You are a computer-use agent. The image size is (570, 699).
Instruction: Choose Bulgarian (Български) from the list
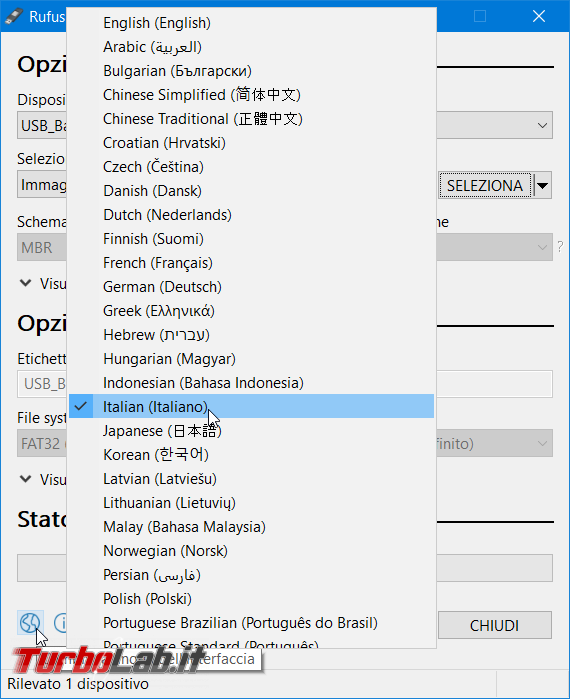(251, 71)
